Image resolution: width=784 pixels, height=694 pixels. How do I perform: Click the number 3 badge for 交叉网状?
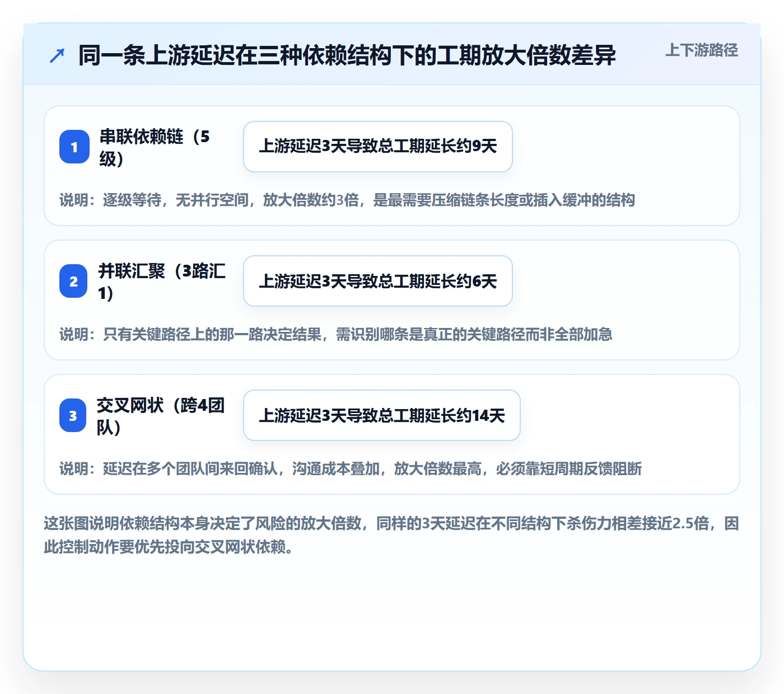click(x=73, y=415)
